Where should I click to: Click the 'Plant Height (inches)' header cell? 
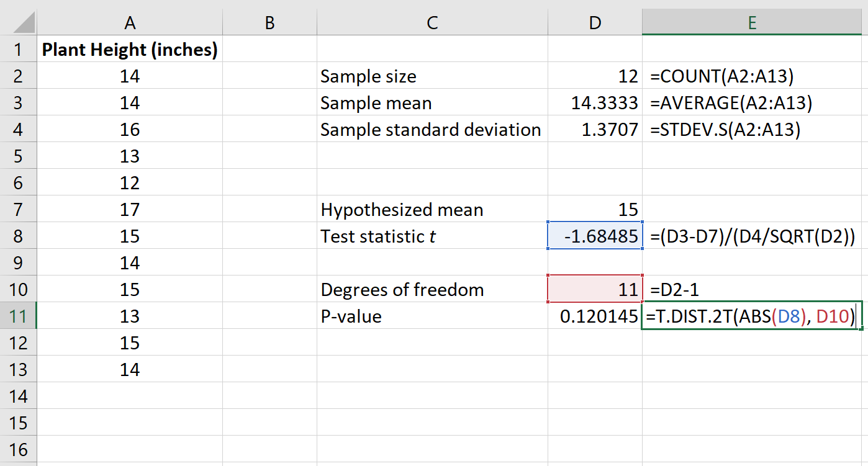click(130, 49)
